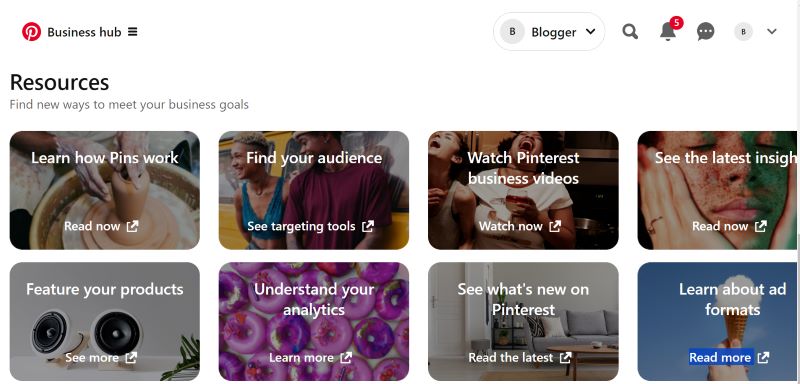Click the profile avatar B icon

coord(743,32)
